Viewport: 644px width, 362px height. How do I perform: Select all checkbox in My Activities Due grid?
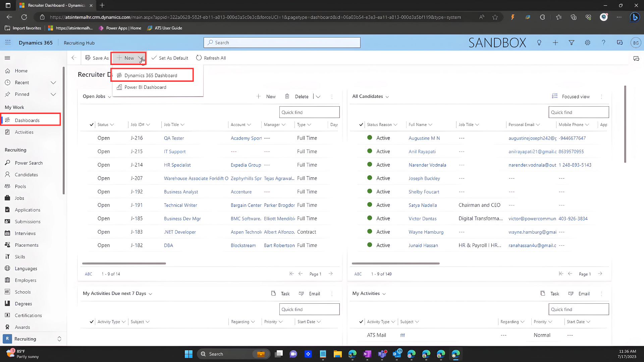click(92, 322)
